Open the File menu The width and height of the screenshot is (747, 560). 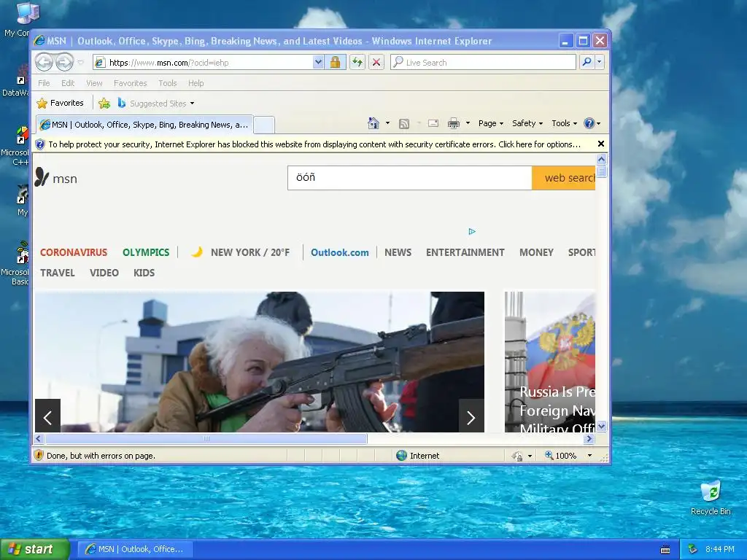(44, 83)
